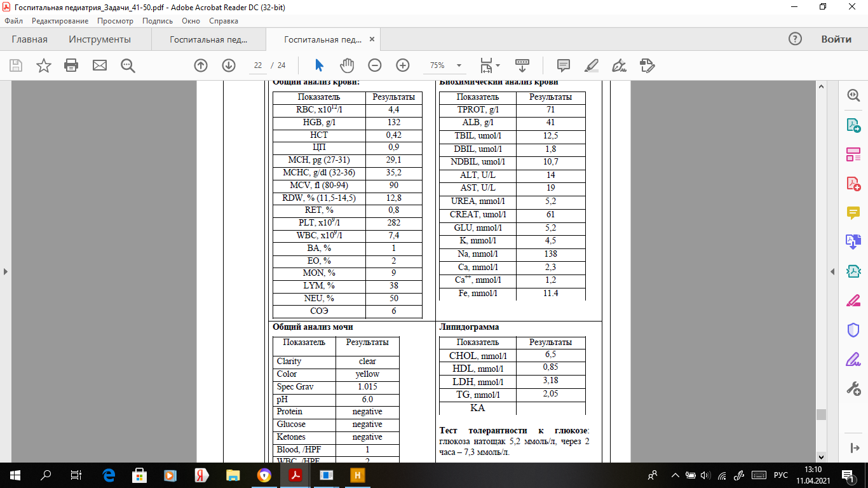The image size is (868, 488).
Task: Open File Explorer from taskbar
Action: [233, 475]
